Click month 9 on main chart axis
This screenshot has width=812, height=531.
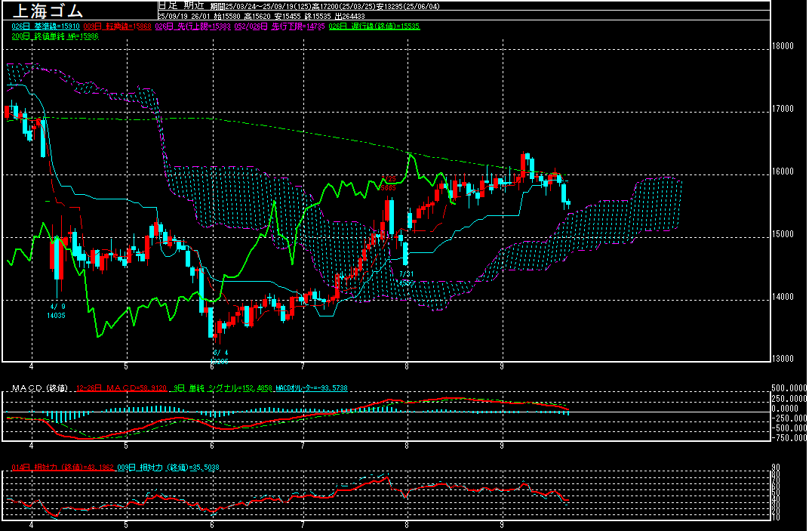[502, 366]
